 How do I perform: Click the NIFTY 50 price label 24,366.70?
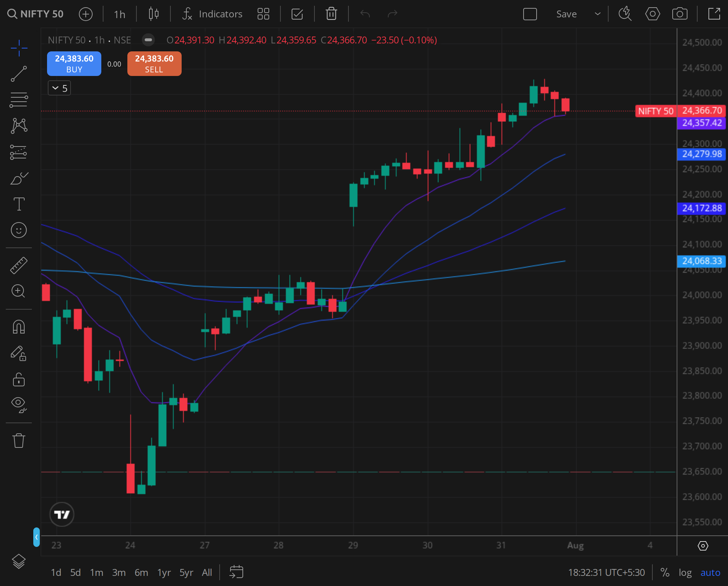681,111
